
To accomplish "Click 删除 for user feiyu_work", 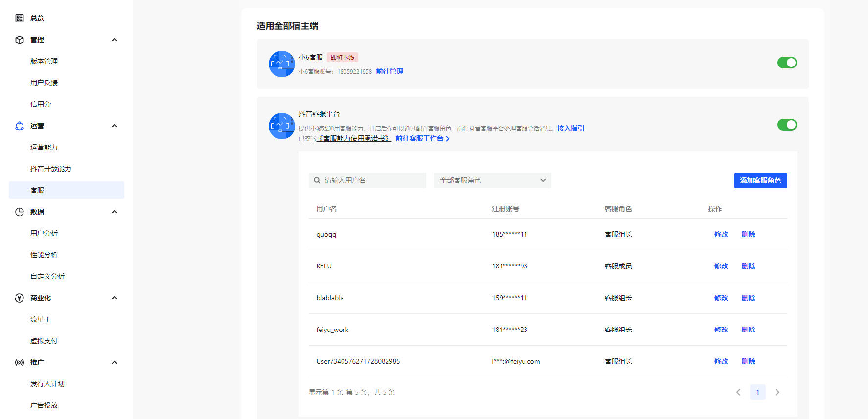I will coord(749,330).
